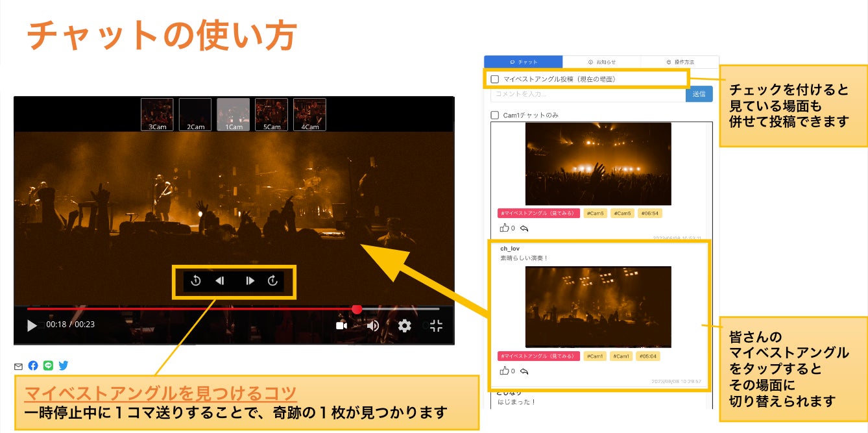Mute the video with the speaker icon

point(372,326)
